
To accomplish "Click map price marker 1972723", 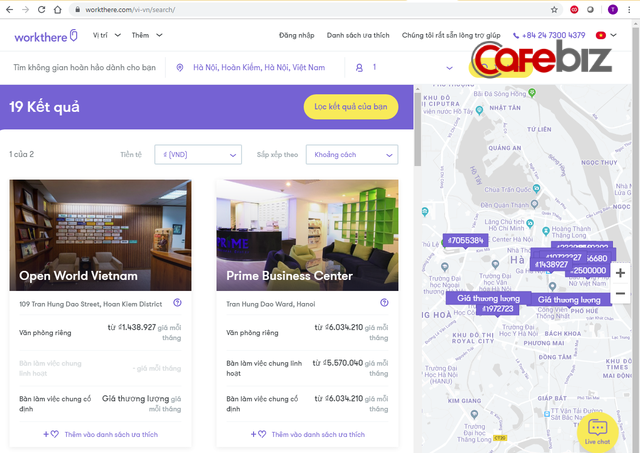I will [x=497, y=309].
